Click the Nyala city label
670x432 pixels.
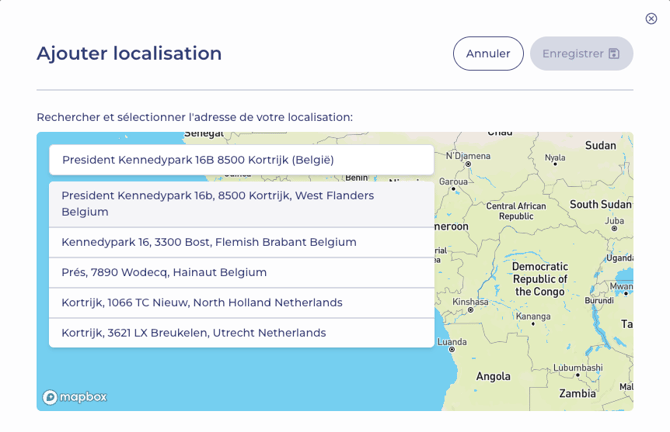pos(555,157)
